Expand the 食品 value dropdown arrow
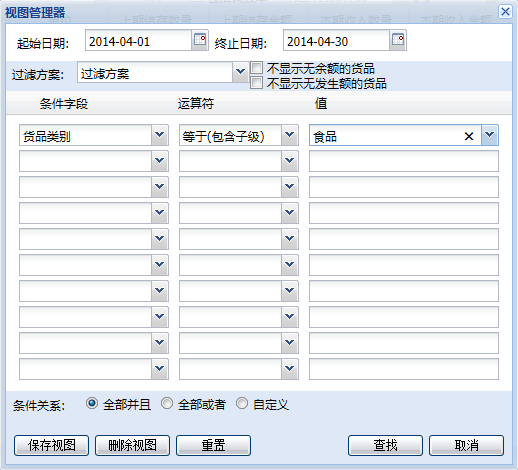518x470 pixels. coord(490,135)
